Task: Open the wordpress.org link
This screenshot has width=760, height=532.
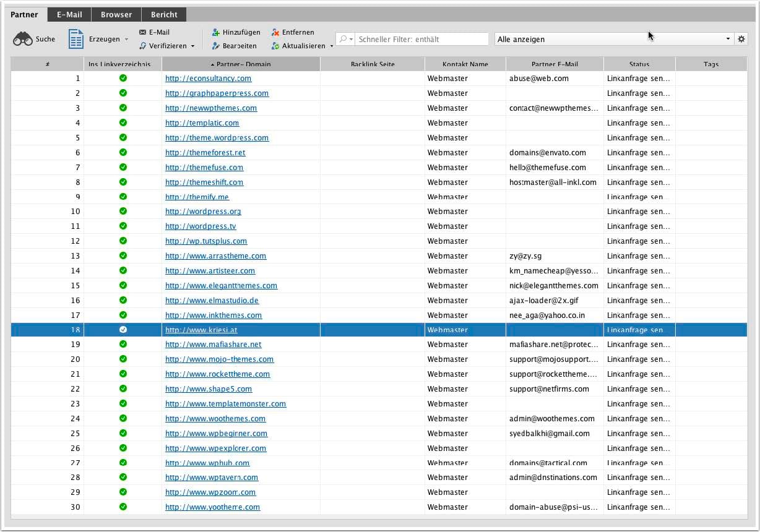Action: 203,212
